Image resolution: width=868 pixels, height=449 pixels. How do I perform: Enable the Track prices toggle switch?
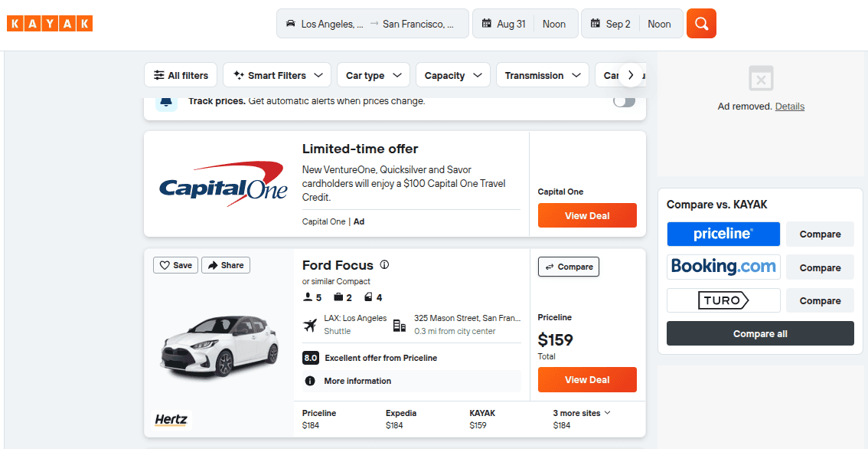(624, 100)
